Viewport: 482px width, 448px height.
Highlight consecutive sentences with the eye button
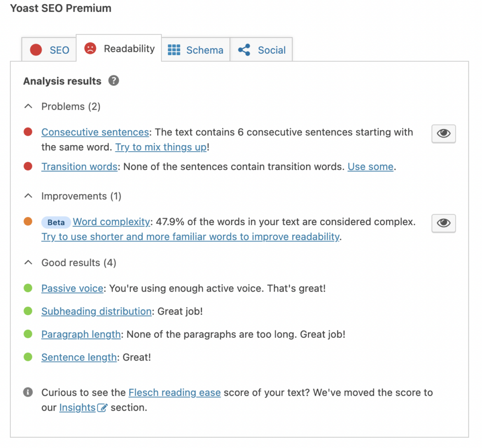[x=443, y=134]
